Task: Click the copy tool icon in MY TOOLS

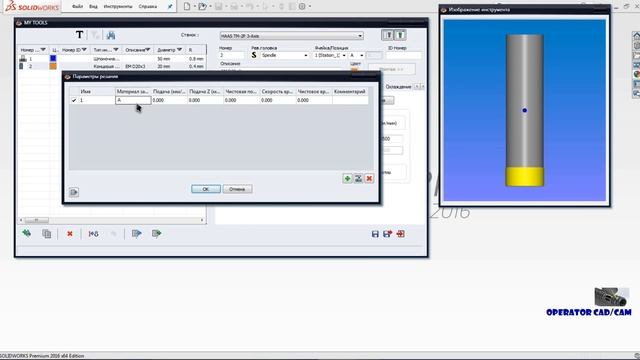Action: [x=47, y=233]
